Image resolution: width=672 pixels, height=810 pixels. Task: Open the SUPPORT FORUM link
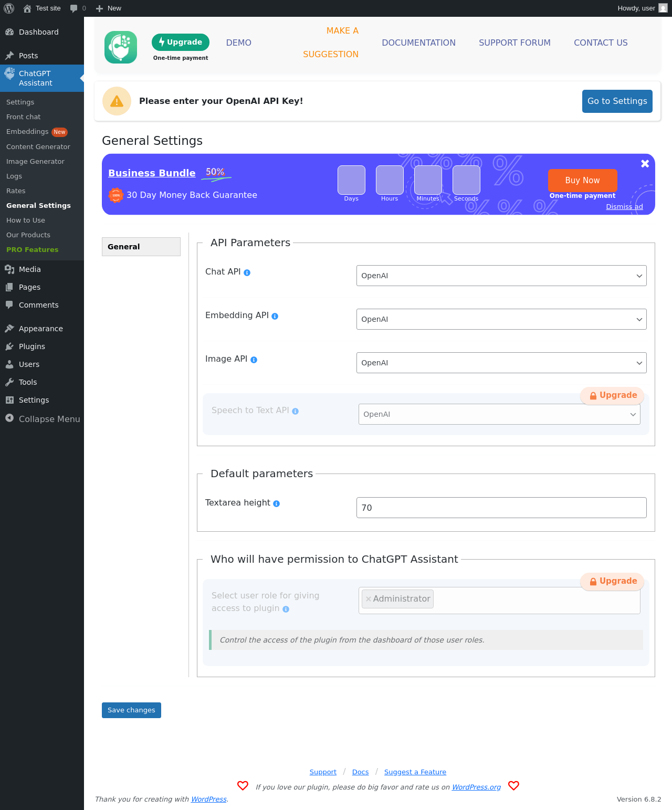coord(514,43)
